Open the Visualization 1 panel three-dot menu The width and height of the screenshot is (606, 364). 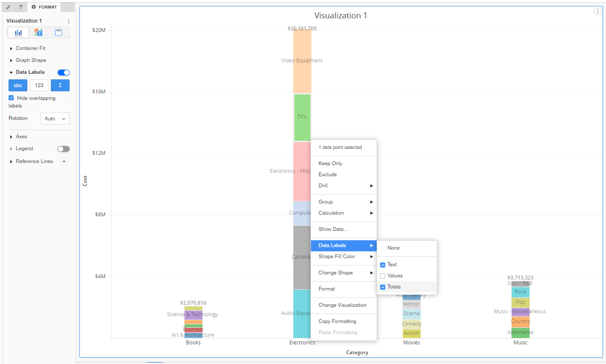pos(69,21)
